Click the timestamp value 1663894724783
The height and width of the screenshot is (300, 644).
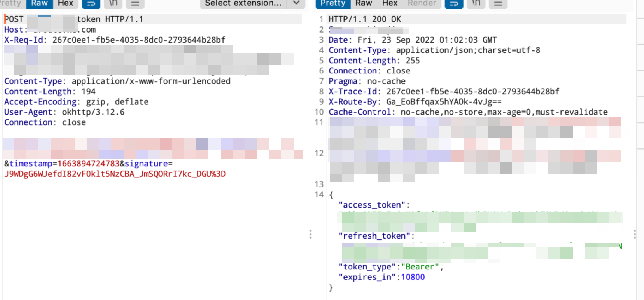[x=88, y=164]
